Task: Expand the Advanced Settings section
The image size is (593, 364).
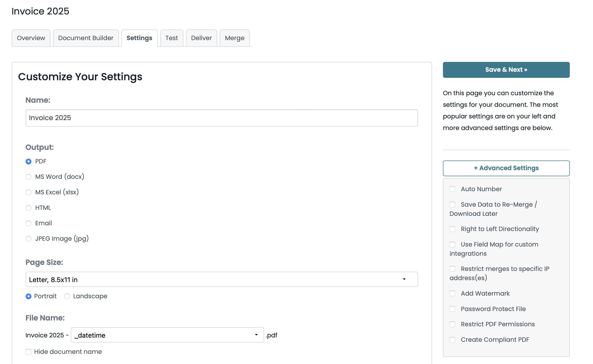Action: click(506, 168)
